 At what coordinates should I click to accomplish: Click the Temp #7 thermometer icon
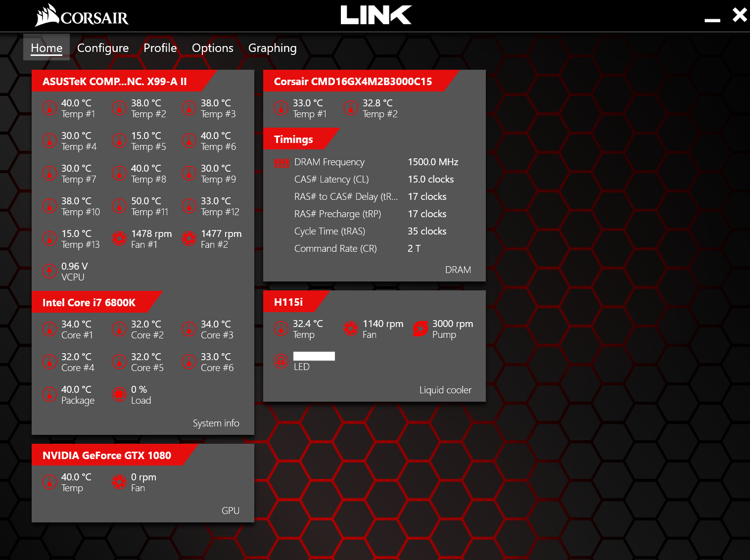tap(49, 174)
